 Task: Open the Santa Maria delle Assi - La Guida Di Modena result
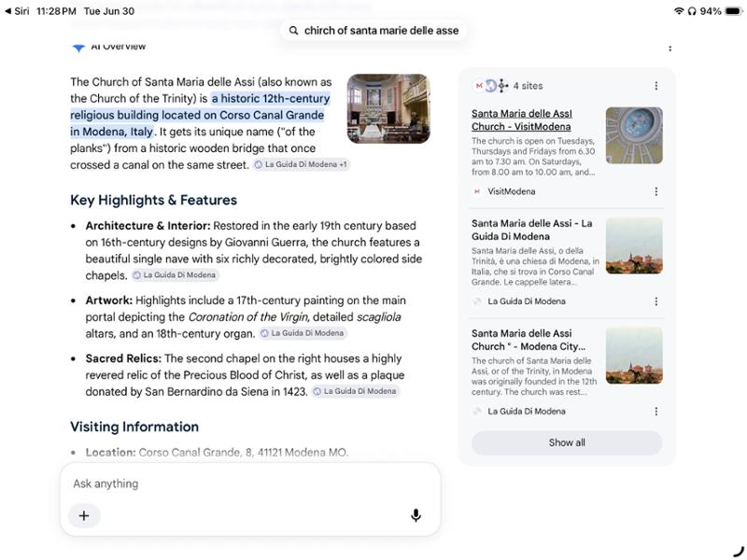click(532, 230)
